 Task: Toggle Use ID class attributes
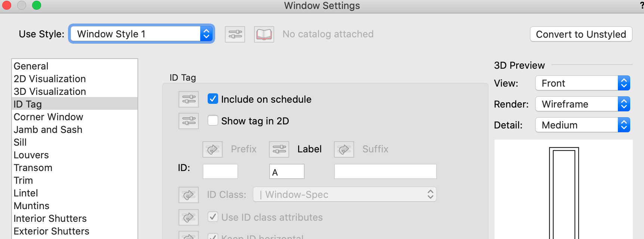click(x=213, y=217)
